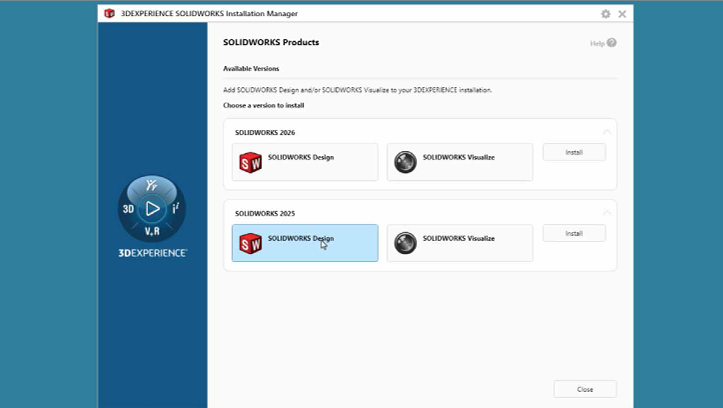
Task: Click the 3D quadrant of the compass
Action: tap(128, 209)
